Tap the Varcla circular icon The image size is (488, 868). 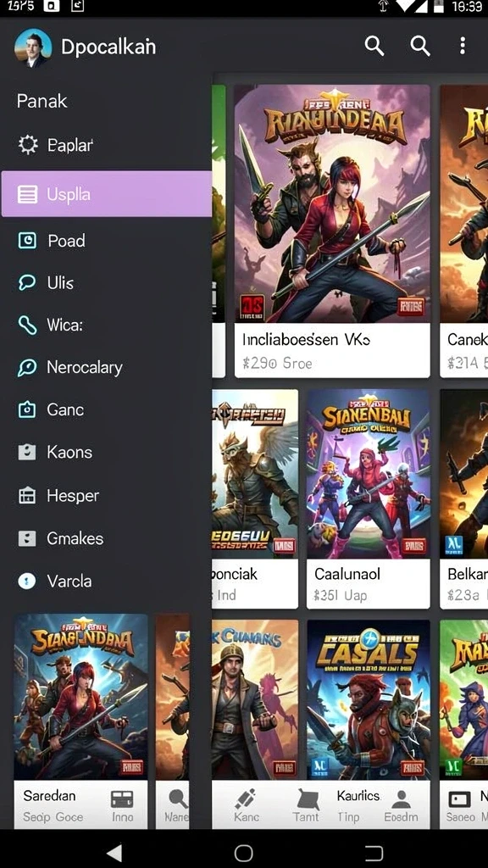point(27,581)
